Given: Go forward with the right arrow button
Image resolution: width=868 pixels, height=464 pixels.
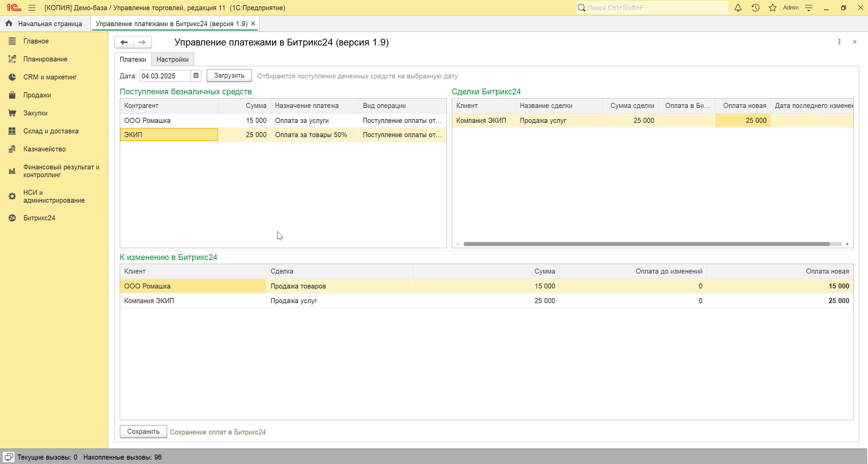Looking at the screenshot, I should click(x=142, y=42).
